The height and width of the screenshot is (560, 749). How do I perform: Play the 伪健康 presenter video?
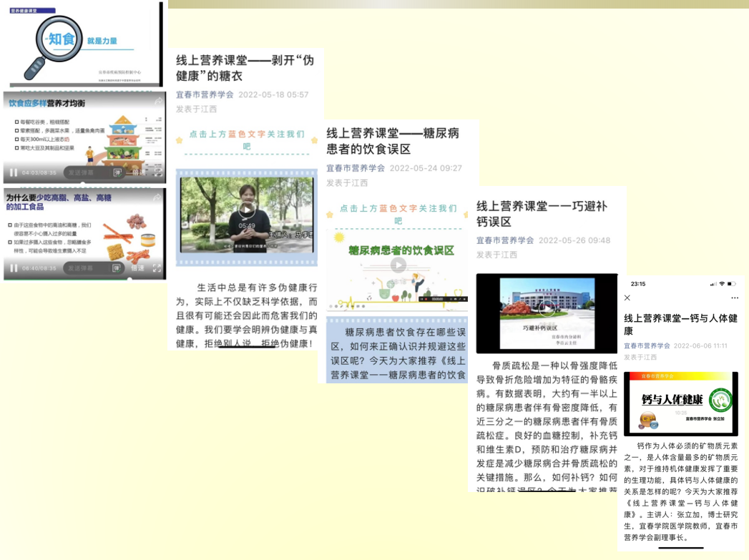(246, 209)
